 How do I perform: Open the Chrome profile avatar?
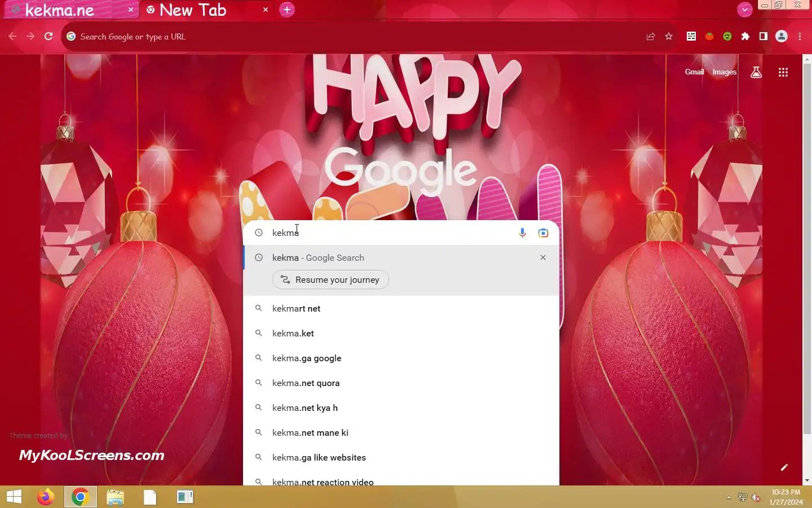point(782,36)
